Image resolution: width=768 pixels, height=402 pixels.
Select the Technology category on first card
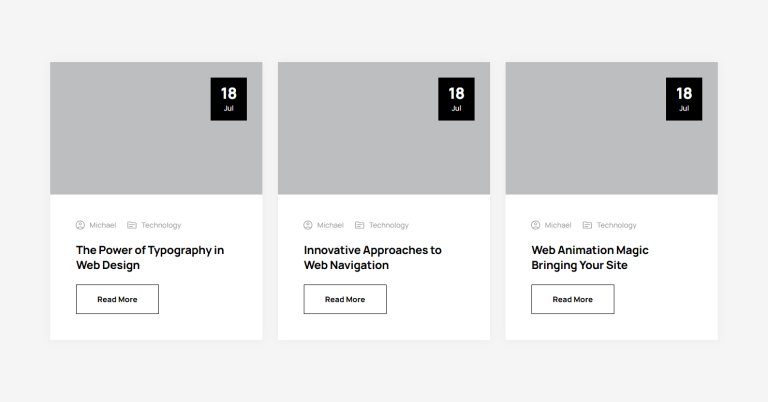point(161,225)
